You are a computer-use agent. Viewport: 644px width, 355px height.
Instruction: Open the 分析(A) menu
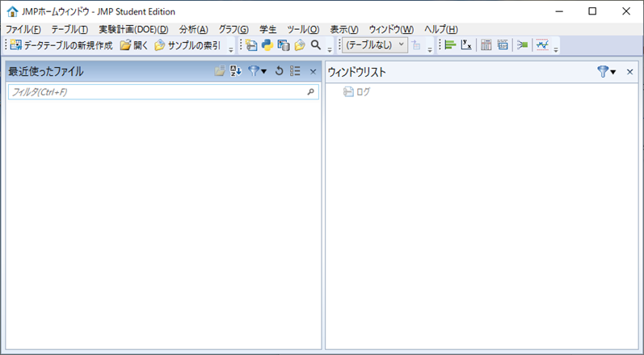[193, 29]
